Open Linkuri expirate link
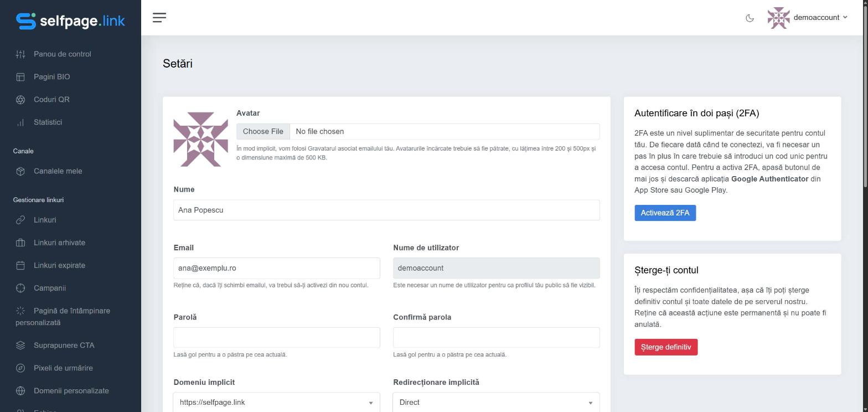The image size is (868, 412). pos(59,265)
